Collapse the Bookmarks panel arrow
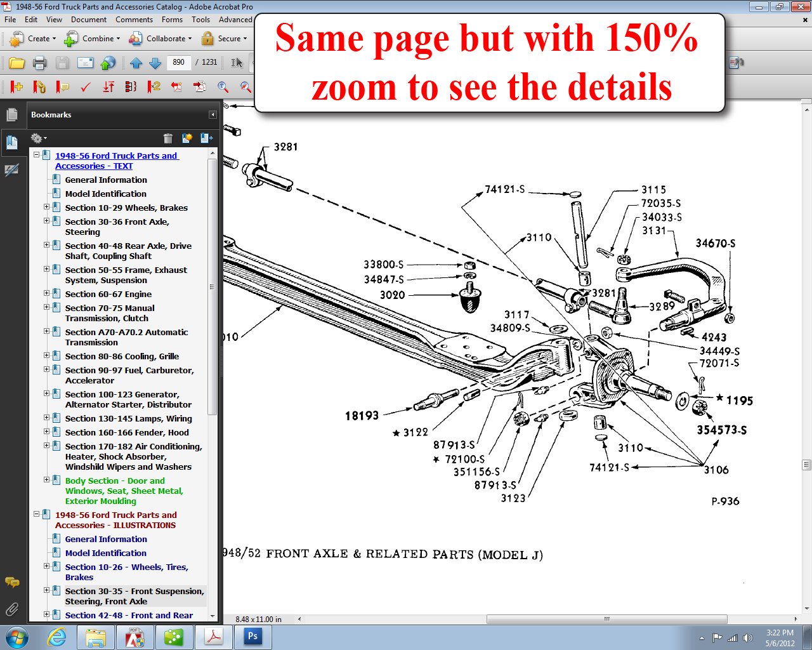812x650 pixels. pos(213,115)
